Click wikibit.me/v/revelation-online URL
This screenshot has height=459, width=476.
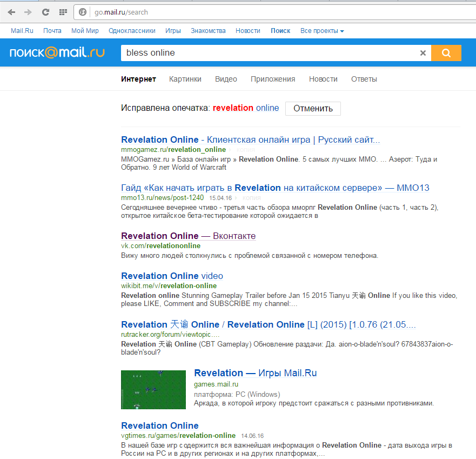pyautogui.click(x=169, y=286)
